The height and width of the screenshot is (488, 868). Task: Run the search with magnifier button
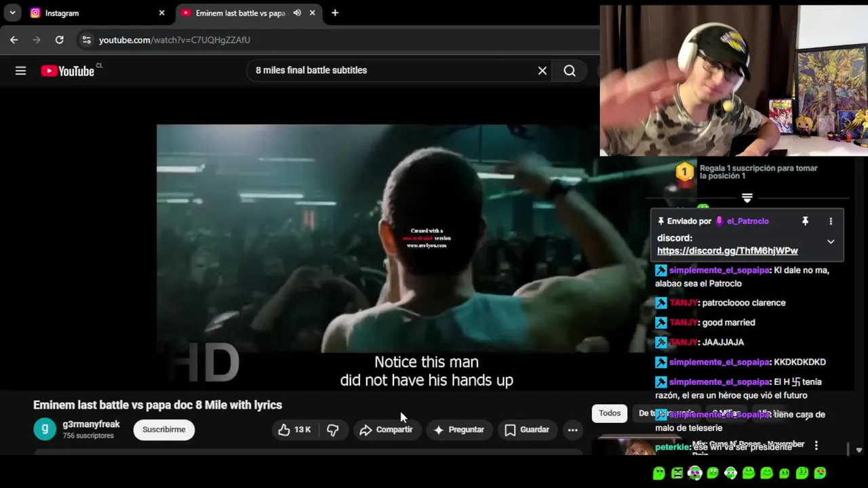tap(570, 70)
